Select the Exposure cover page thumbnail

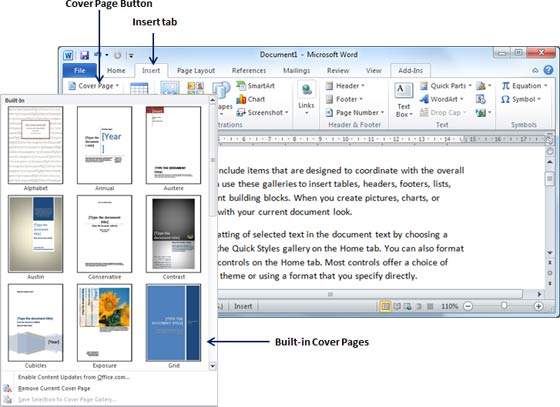point(104,323)
